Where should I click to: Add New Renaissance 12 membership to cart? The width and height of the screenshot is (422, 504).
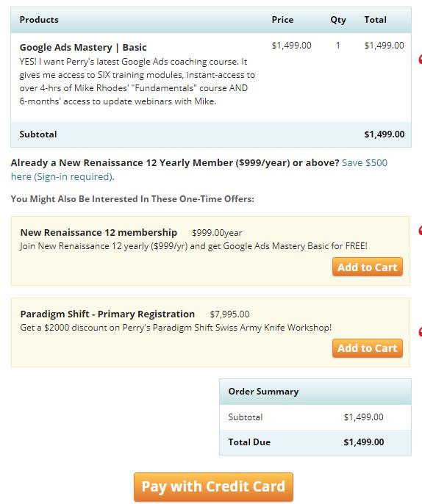(368, 267)
